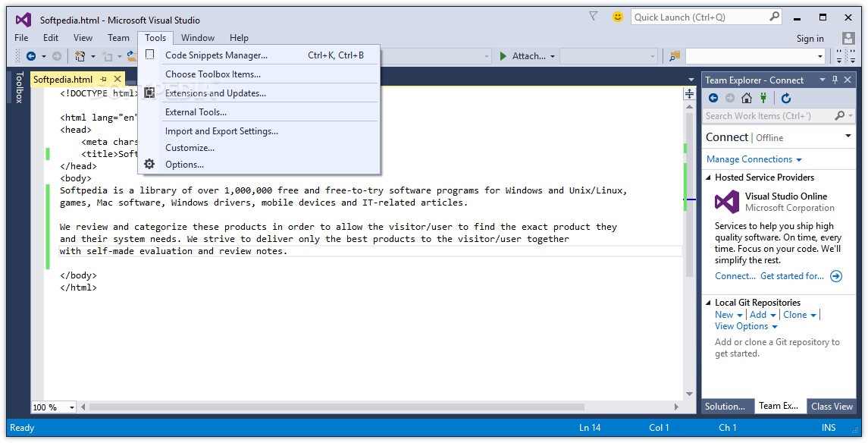The height and width of the screenshot is (443, 868).
Task: Open New Project dropdown arrow
Action: point(93,56)
